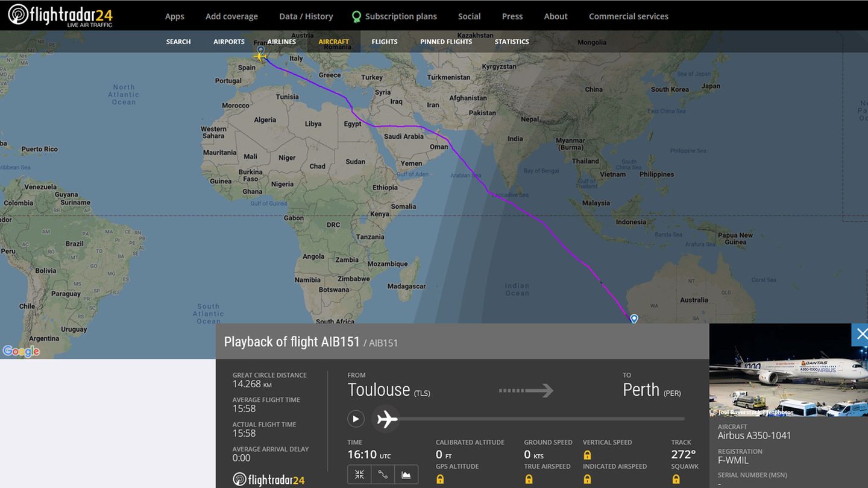
Task: Click the average arrival delay 0:00
Action: click(x=242, y=458)
